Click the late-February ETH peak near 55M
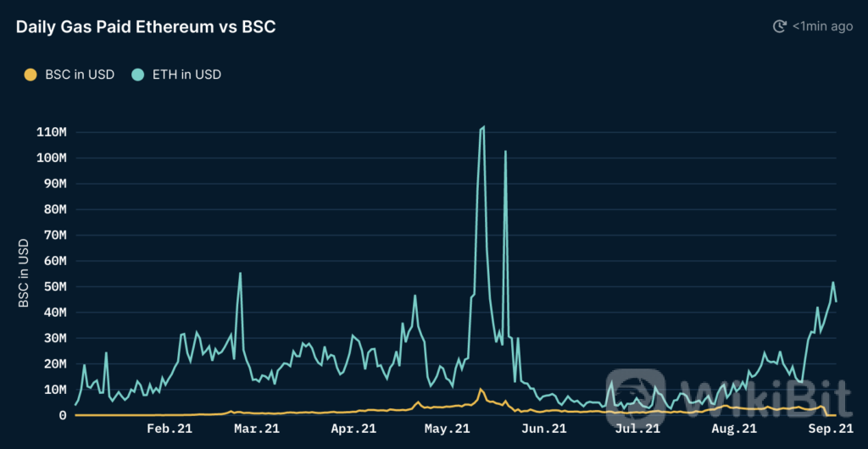 point(240,273)
